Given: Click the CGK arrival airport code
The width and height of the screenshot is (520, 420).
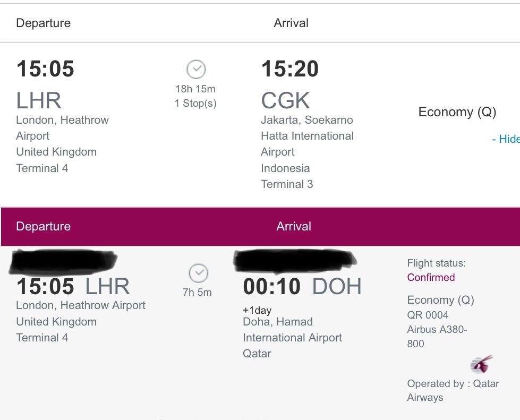Looking at the screenshot, I should [x=285, y=100].
